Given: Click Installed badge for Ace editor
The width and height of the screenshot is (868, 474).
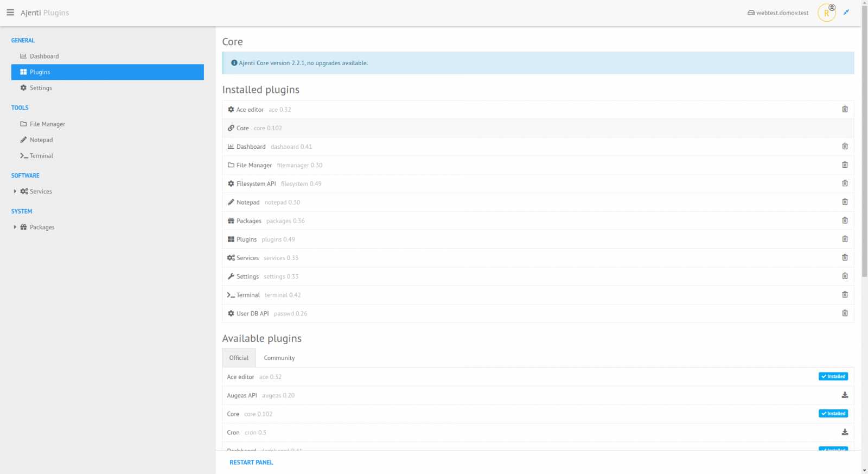Looking at the screenshot, I should 833,376.
